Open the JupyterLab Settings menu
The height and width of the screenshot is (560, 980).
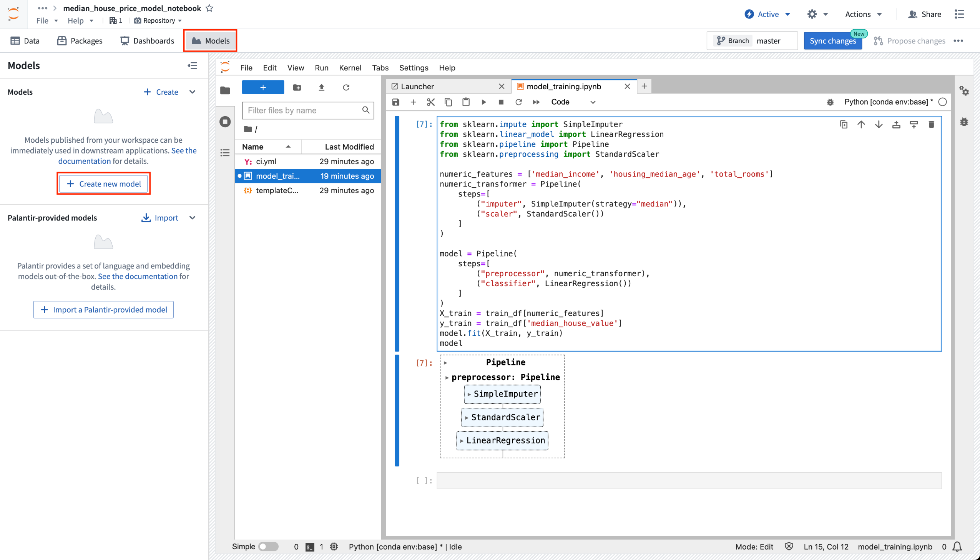(x=414, y=68)
